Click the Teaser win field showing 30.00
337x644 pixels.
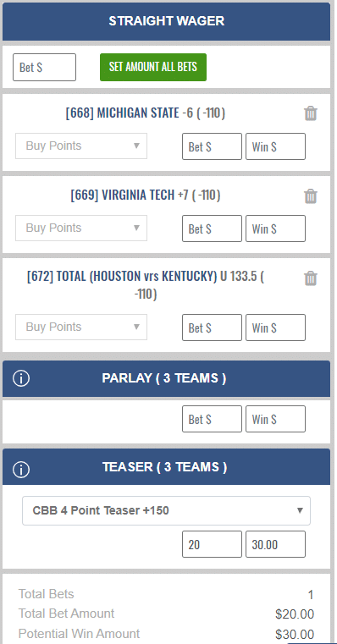276,544
